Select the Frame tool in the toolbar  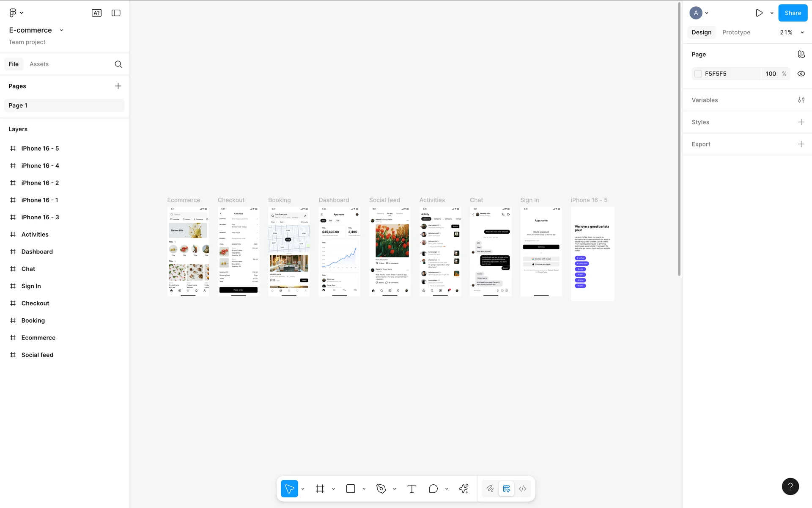[x=320, y=489]
